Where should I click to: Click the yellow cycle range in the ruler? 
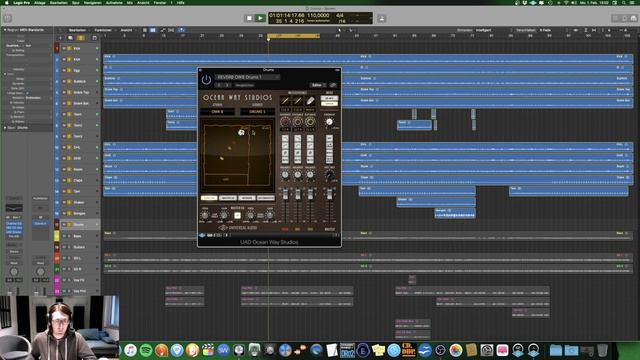293,36
